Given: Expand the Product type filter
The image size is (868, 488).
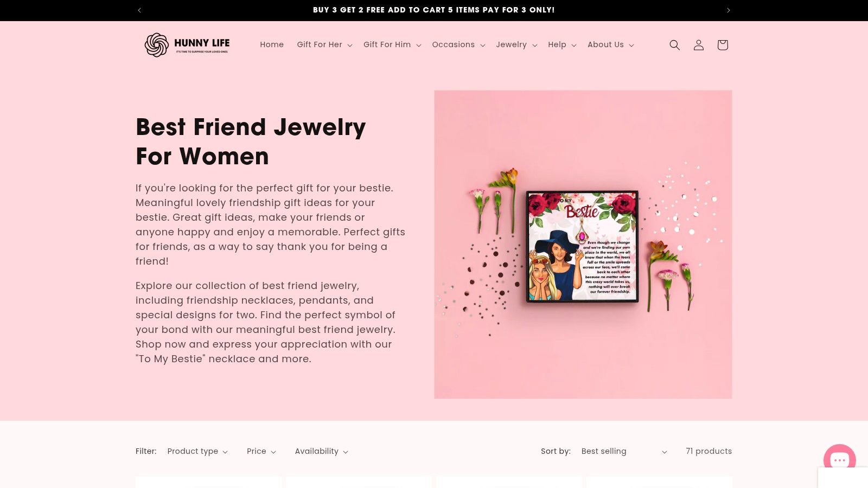Looking at the screenshot, I should [197, 452].
